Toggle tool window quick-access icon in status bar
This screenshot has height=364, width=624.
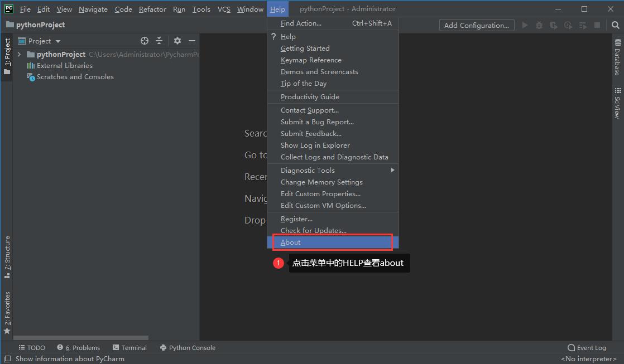point(7,359)
